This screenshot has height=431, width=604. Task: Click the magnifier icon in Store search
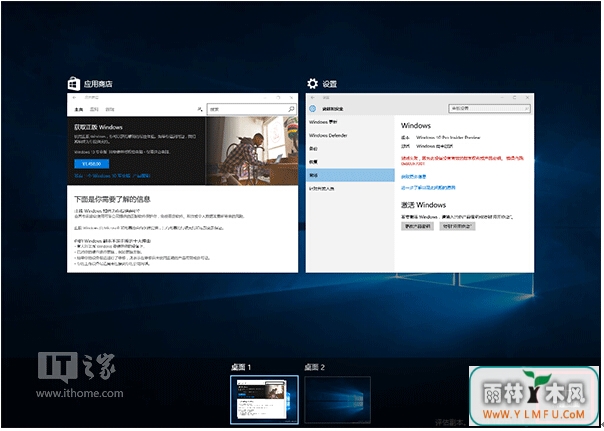pyautogui.click(x=291, y=109)
